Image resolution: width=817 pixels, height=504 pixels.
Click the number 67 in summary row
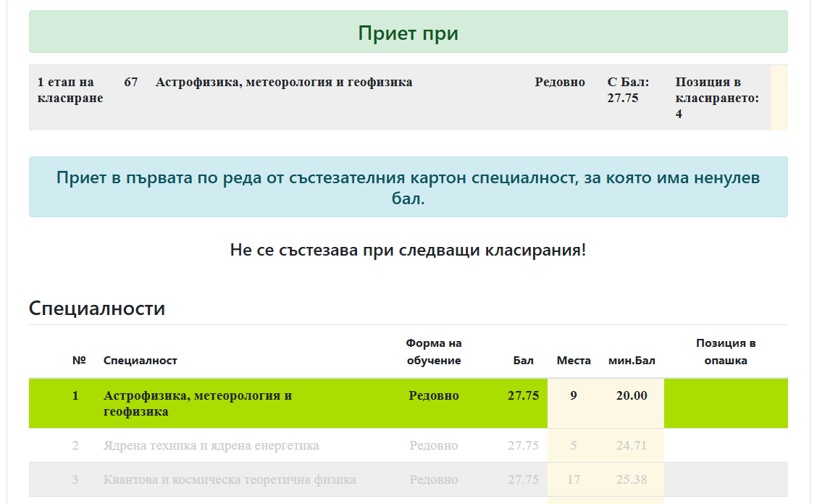131,83
